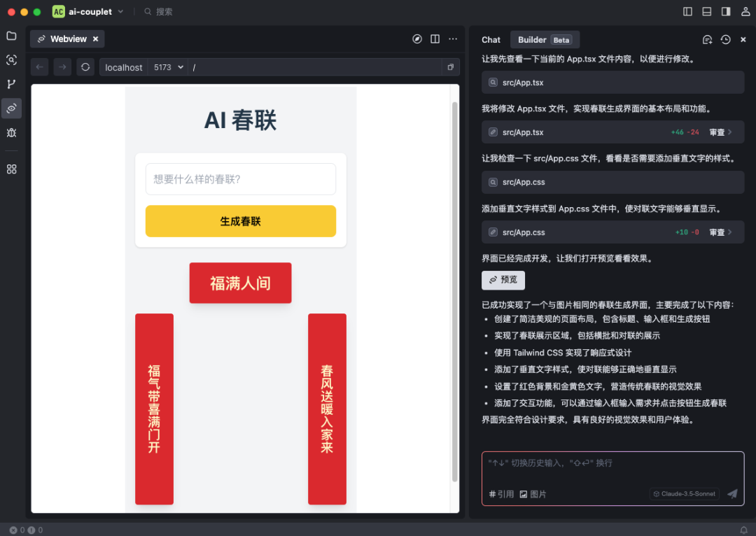Image resolution: width=756 pixels, height=536 pixels.
Task: Expand the ai-couplet project dropdown
Action: click(x=120, y=12)
